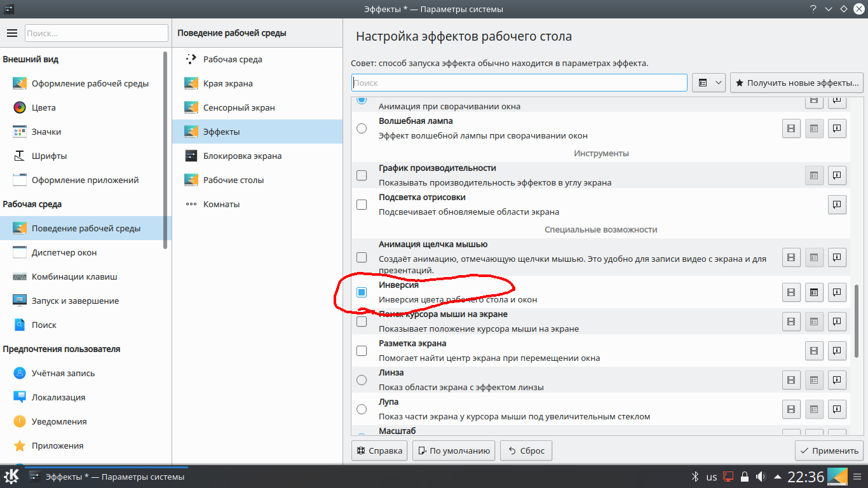Click the Применить button

829,451
